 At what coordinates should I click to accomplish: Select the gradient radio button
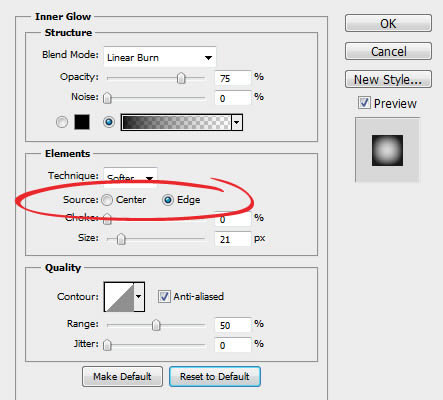point(109,122)
